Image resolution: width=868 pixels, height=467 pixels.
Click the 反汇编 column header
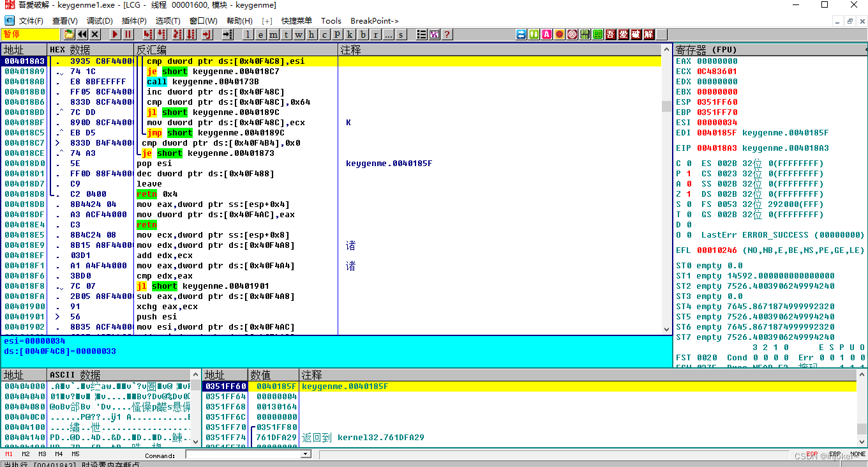tap(236, 49)
